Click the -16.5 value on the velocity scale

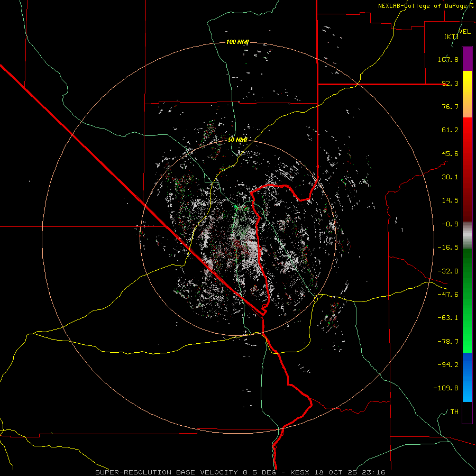coord(448,248)
